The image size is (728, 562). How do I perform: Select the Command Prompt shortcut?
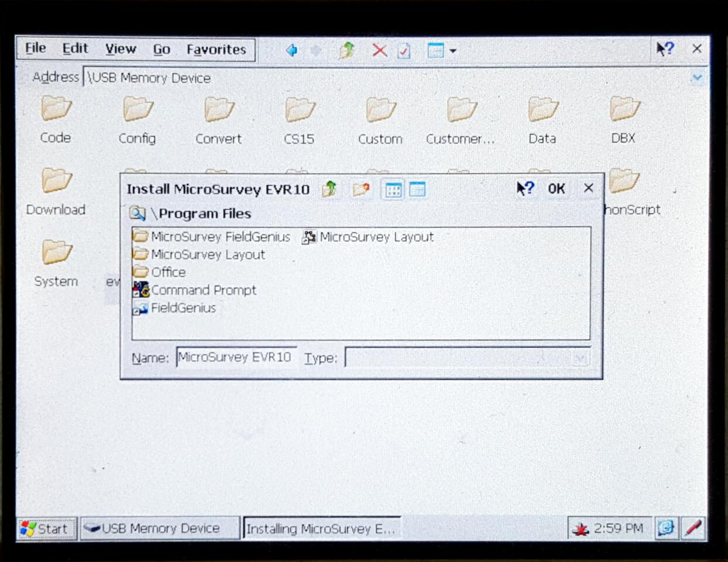tap(195, 290)
